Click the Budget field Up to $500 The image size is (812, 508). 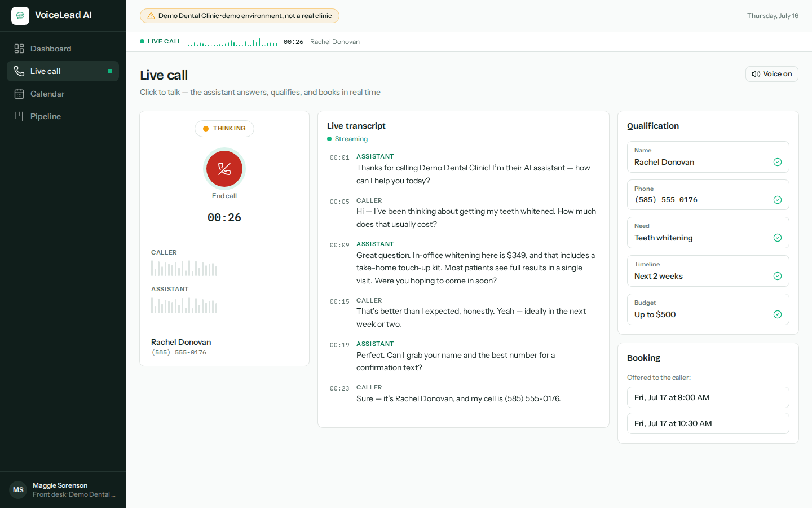[708, 309]
